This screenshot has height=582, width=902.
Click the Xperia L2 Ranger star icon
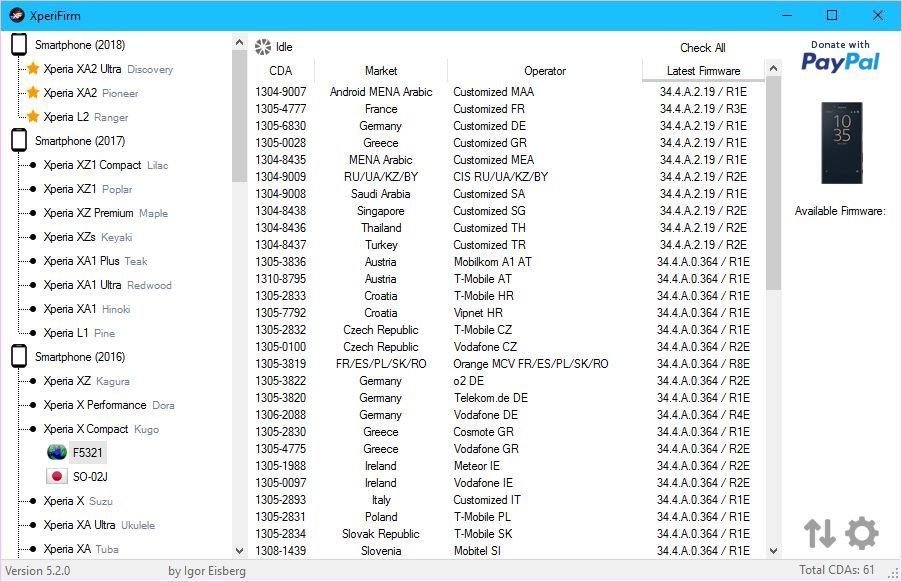(33, 117)
